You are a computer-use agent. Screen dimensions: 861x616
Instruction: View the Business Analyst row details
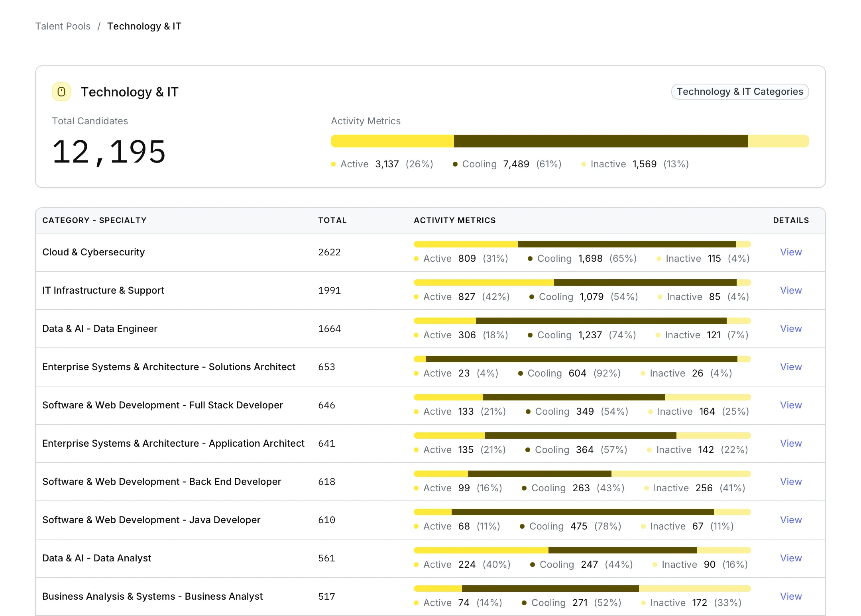(790, 596)
